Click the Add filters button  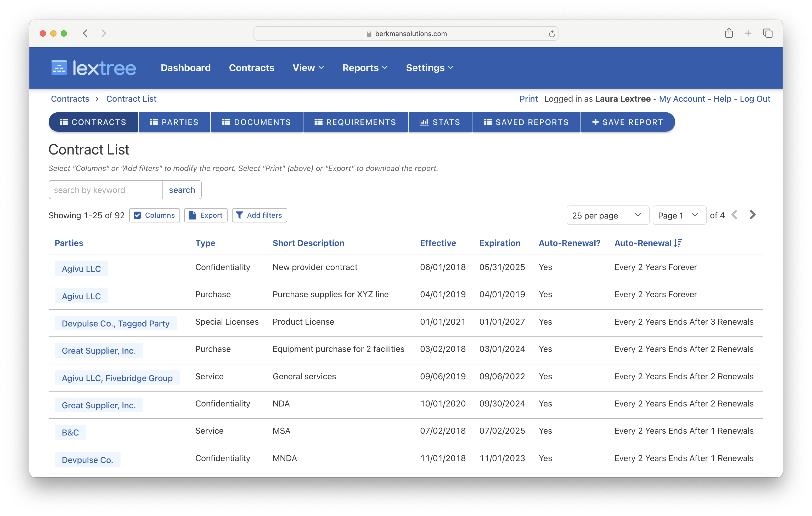point(259,215)
